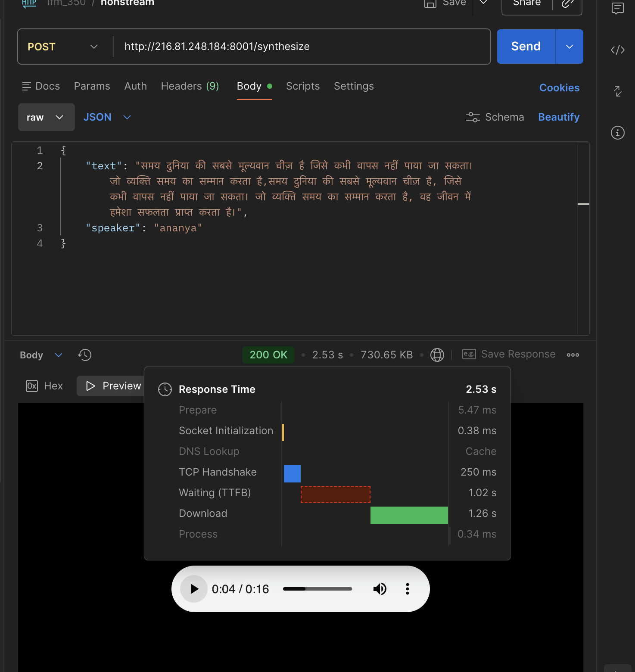Open the code snippet panel icon
This screenshot has width=635, height=672.
pos(617,50)
